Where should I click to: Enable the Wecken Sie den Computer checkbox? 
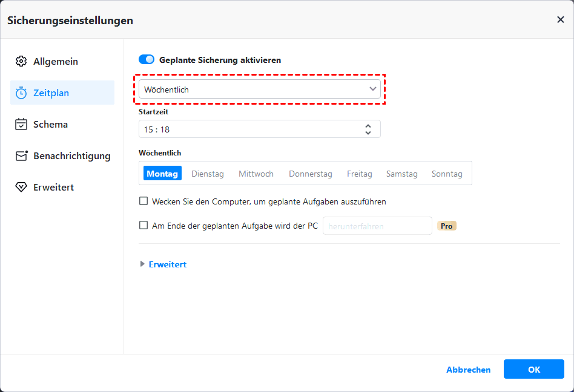[x=143, y=201]
